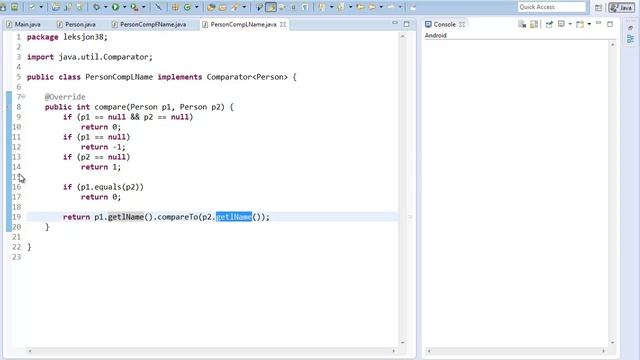Viewport: 640px width, 360px height.
Task: Collapse the compare method fold marker at line 7
Action: [x=24, y=96]
